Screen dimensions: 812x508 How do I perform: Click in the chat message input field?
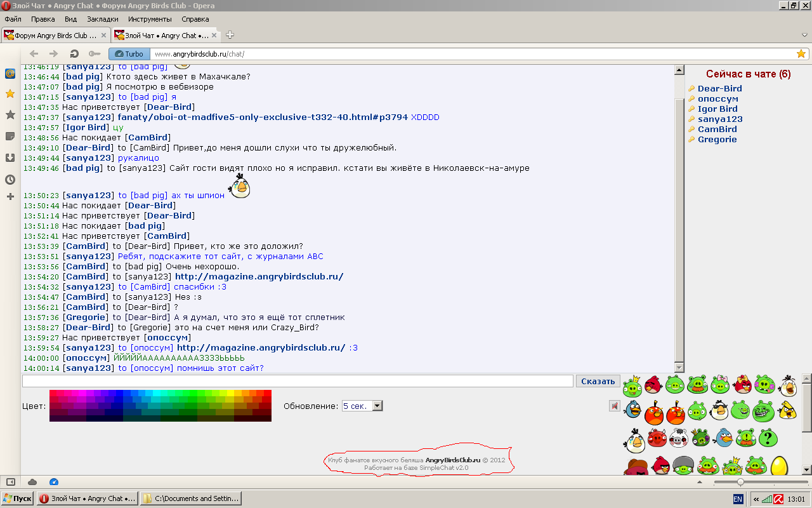tap(298, 381)
